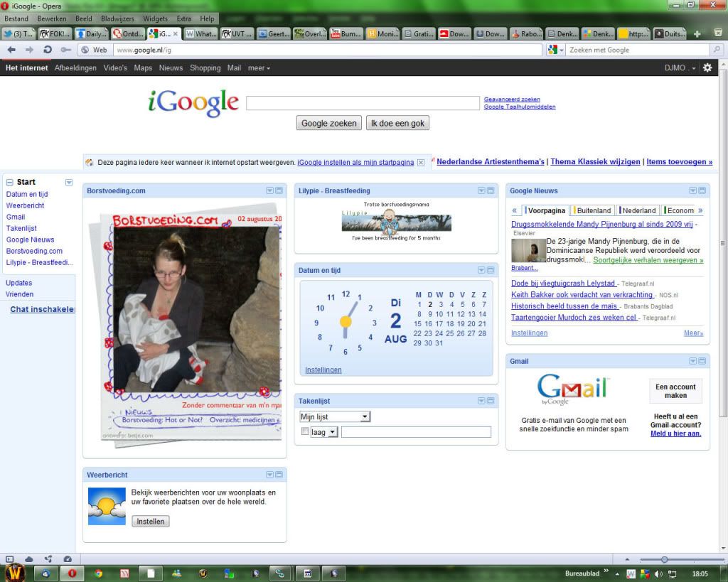Click the volume icon in system tray
The image size is (728, 582).
[658, 573]
